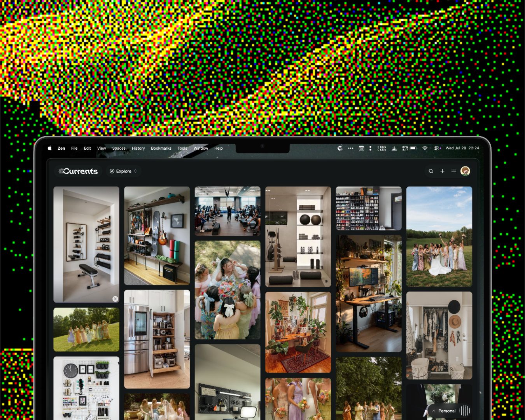Open the sneaker wall collection photo
The width and height of the screenshot is (525, 420).
point(369,208)
